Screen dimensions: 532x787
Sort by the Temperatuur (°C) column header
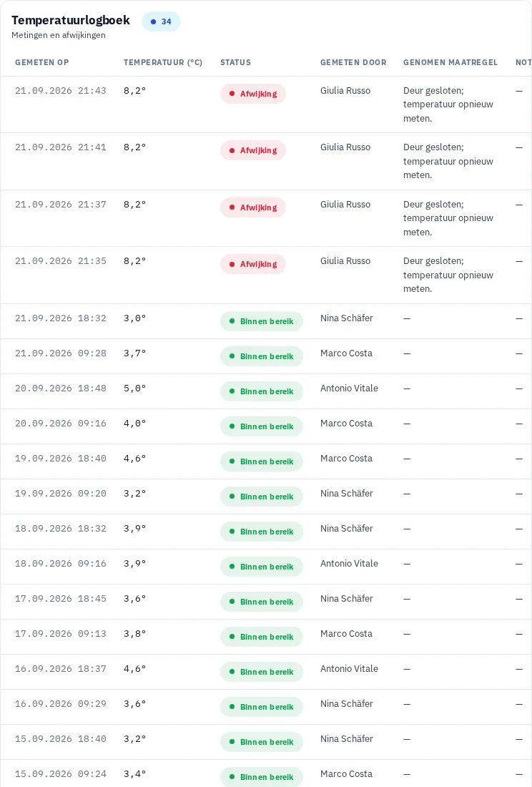pyautogui.click(x=163, y=62)
